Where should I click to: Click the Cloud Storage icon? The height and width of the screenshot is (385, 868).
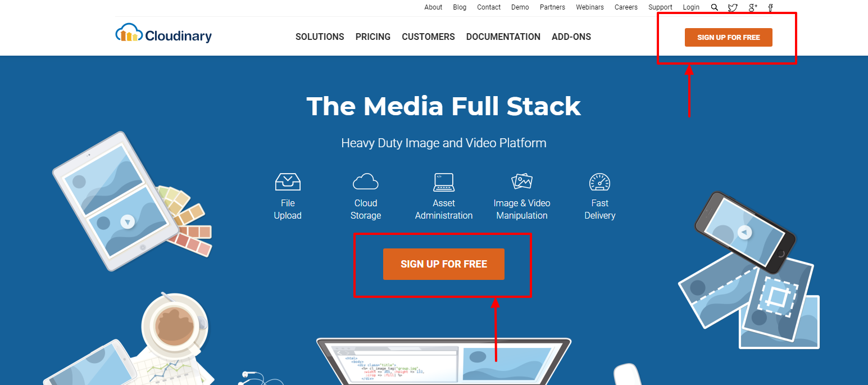click(366, 182)
